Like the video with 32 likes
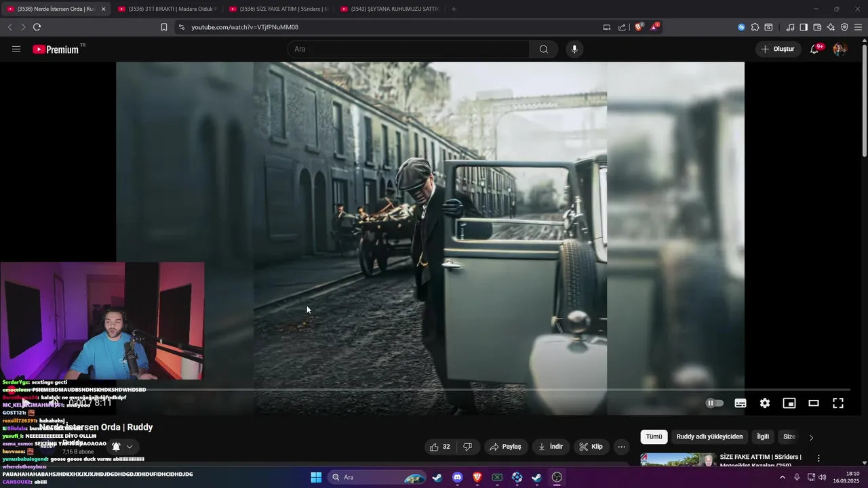 point(439,447)
